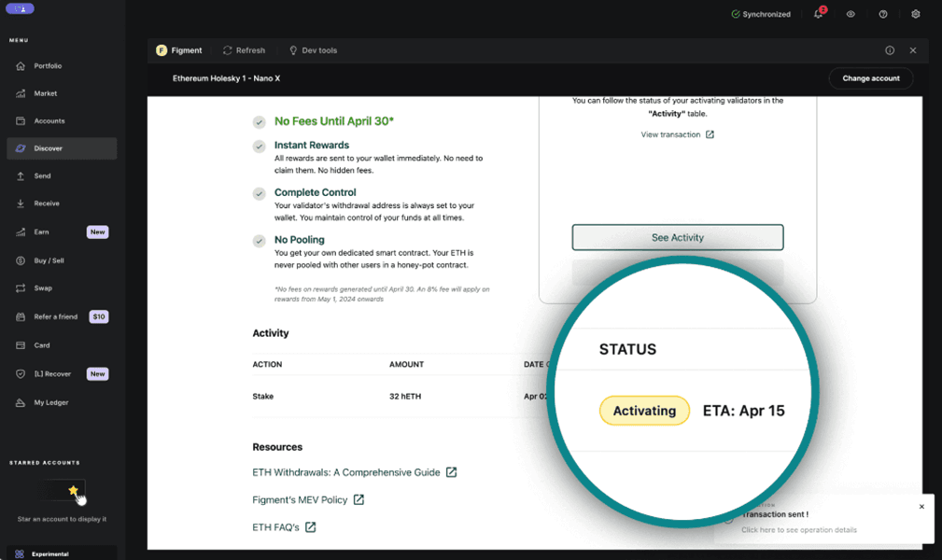Open Portfolio in the sidebar menu
942x560 pixels.
[x=48, y=66]
